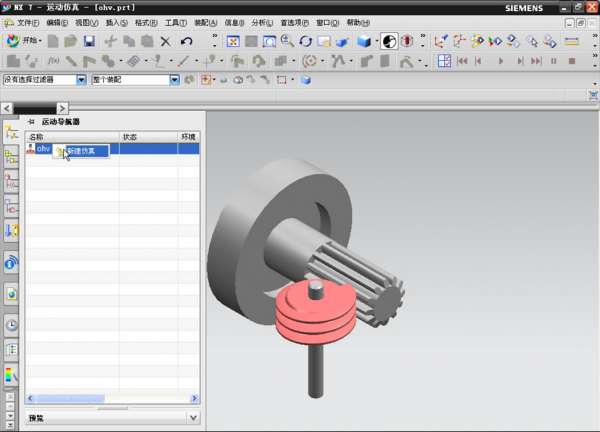This screenshot has width=600, height=432.
Task: Select the ohv row in motion navigator
Action: pyautogui.click(x=112, y=148)
